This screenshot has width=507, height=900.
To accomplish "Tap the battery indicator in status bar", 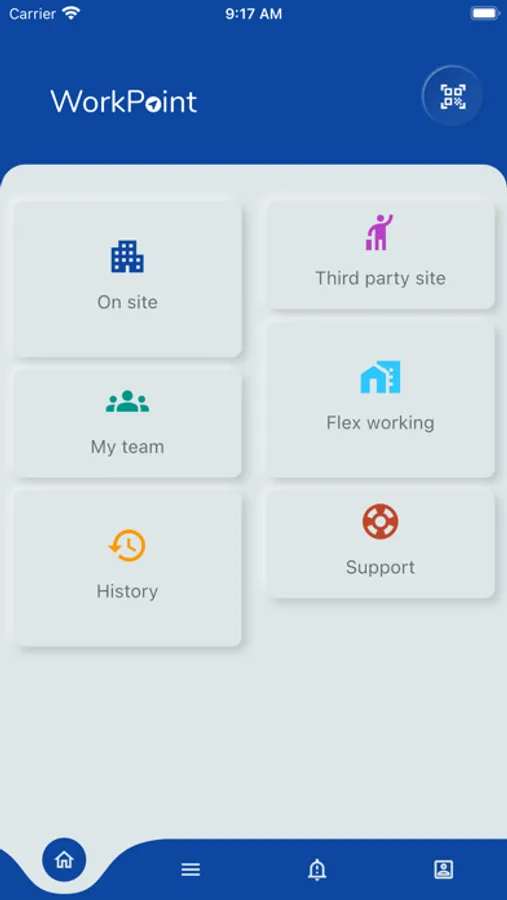I will [485, 13].
